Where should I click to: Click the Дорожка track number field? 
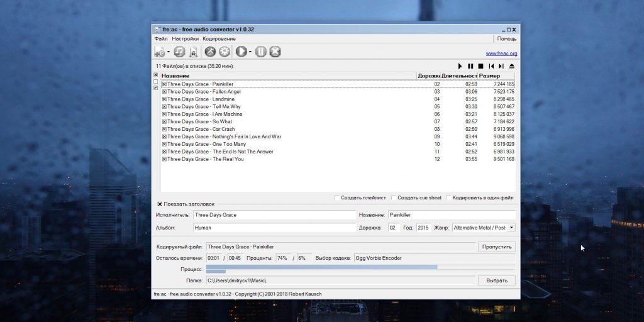click(394, 228)
